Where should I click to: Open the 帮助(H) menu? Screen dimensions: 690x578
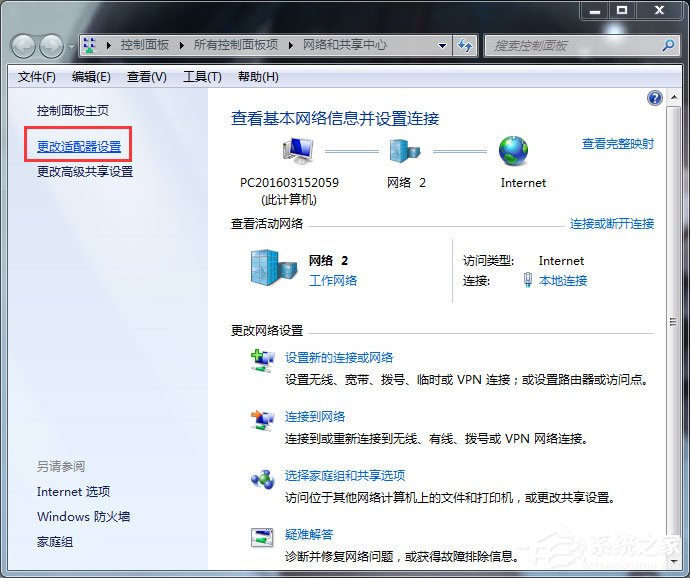pyautogui.click(x=258, y=77)
